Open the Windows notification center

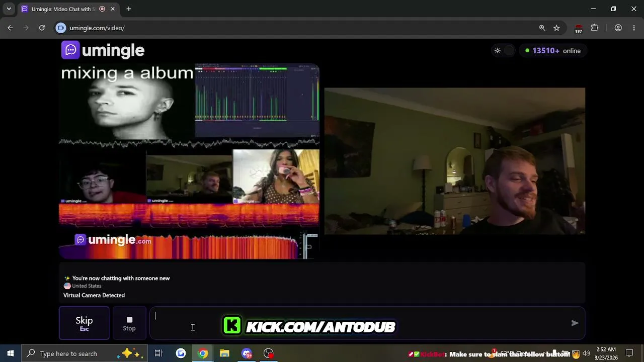click(629, 353)
